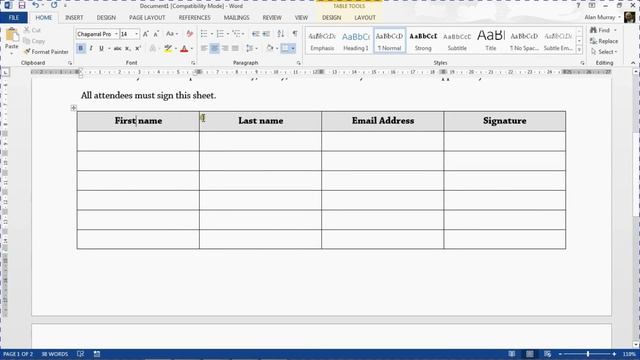Zoom in with the plus button

614,354
